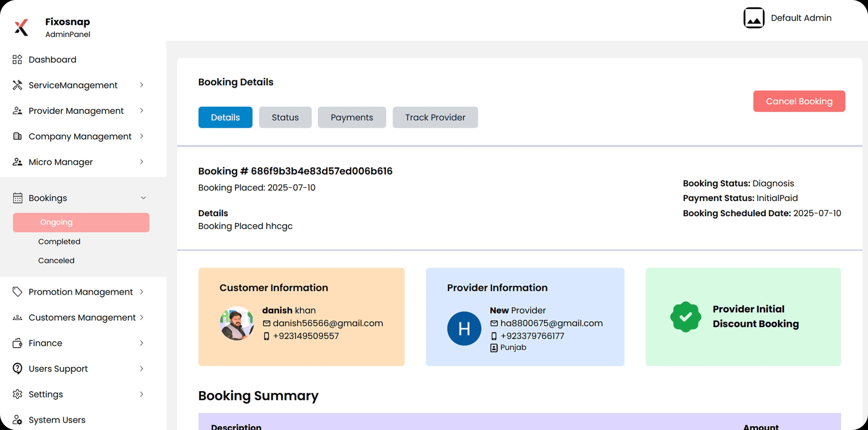Click the Fixosnap logo
The height and width of the screenshot is (430, 868).
21,27
